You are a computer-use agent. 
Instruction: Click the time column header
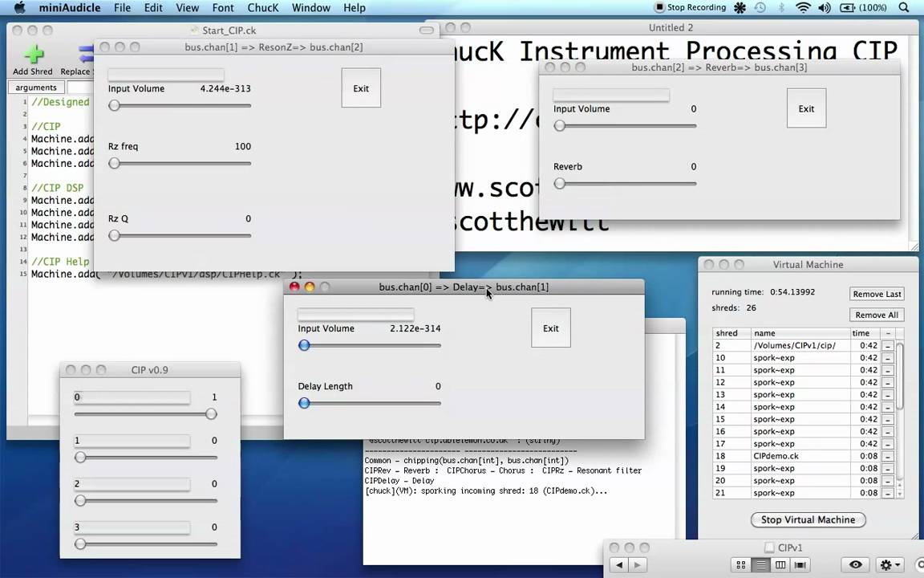point(865,333)
